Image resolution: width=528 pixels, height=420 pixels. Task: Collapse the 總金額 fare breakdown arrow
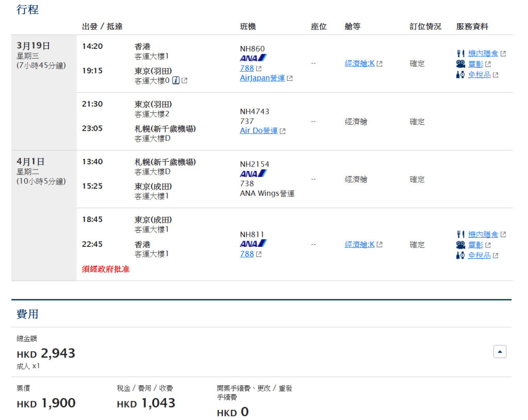pyautogui.click(x=500, y=351)
